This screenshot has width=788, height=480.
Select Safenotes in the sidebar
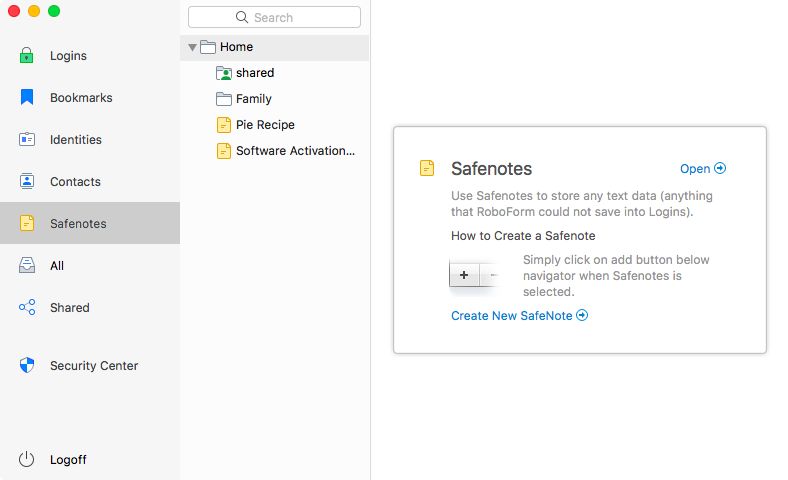(x=90, y=223)
